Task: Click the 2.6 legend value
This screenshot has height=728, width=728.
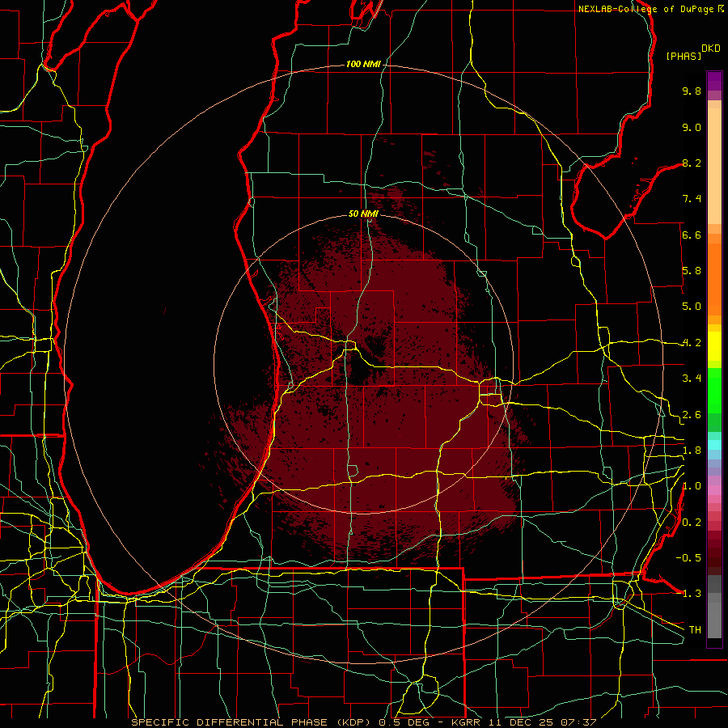Action: coord(692,415)
